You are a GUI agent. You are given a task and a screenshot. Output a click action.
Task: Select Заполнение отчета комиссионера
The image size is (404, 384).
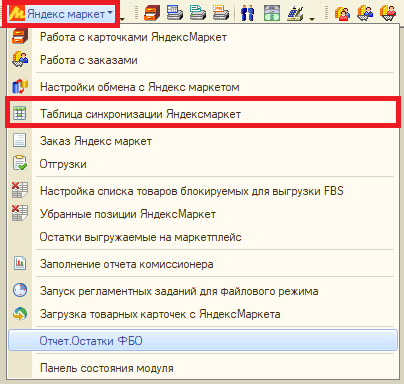click(x=203, y=264)
